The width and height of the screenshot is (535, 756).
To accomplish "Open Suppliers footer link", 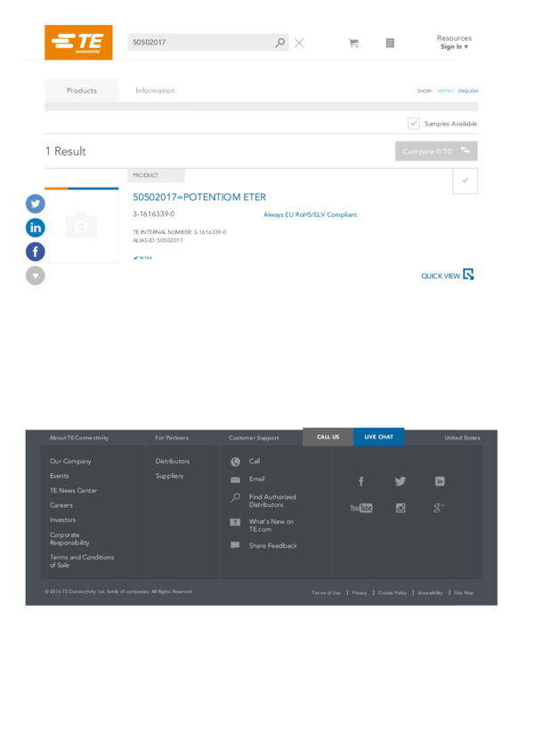I will click(x=169, y=476).
